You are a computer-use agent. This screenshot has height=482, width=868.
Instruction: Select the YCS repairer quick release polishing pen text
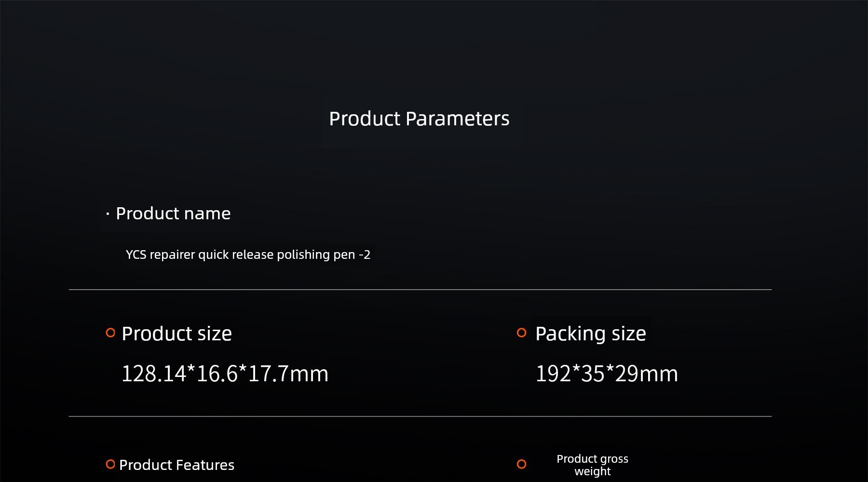pyautogui.click(x=248, y=254)
